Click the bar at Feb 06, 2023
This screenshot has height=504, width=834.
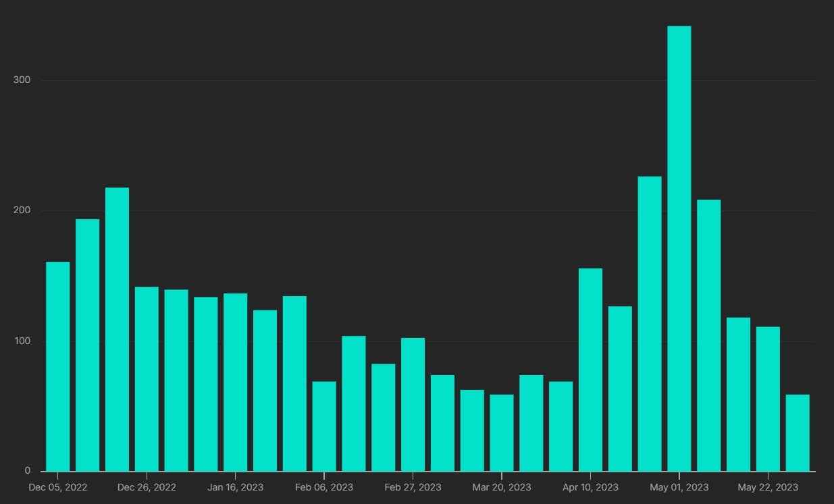(324, 426)
